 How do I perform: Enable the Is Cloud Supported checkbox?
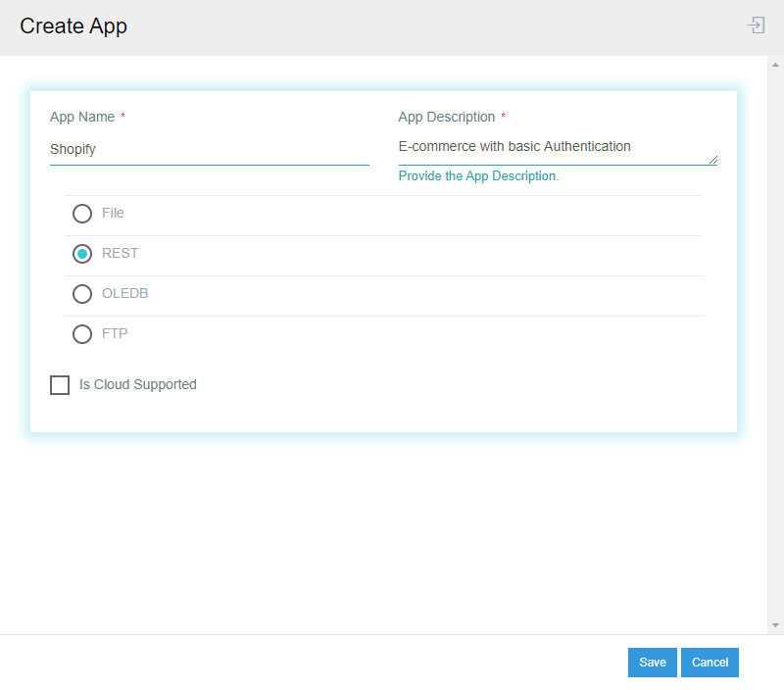[60, 384]
